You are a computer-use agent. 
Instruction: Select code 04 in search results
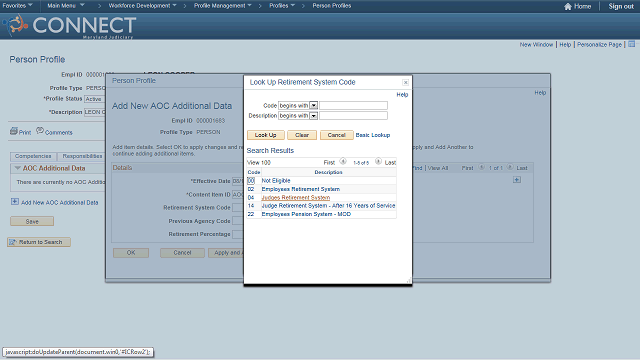click(251, 198)
